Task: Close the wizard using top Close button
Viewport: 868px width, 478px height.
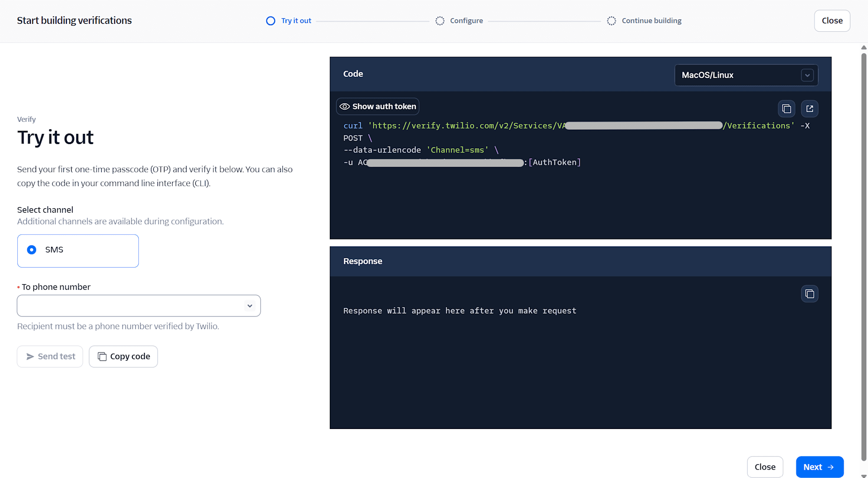Action: tap(832, 21)
